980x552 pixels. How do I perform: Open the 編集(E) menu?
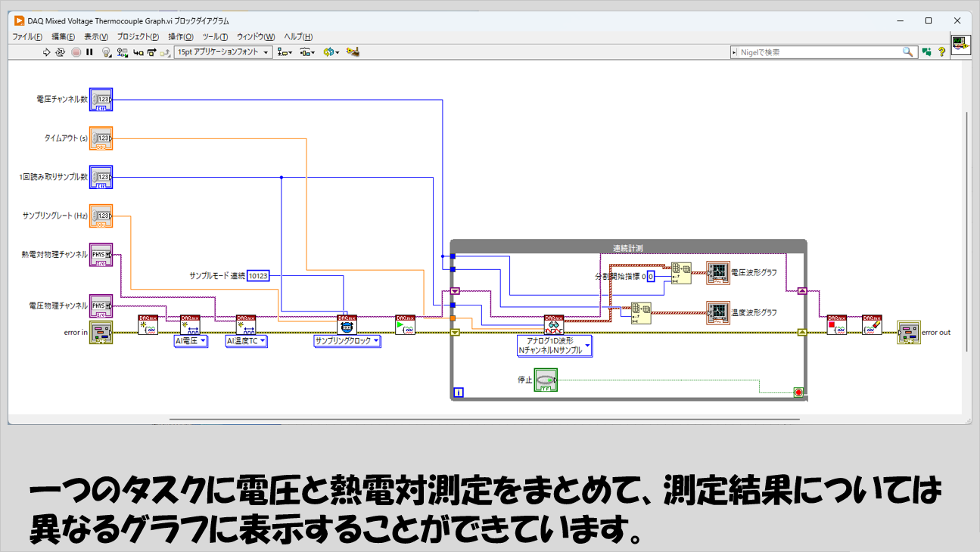(63, 36)
